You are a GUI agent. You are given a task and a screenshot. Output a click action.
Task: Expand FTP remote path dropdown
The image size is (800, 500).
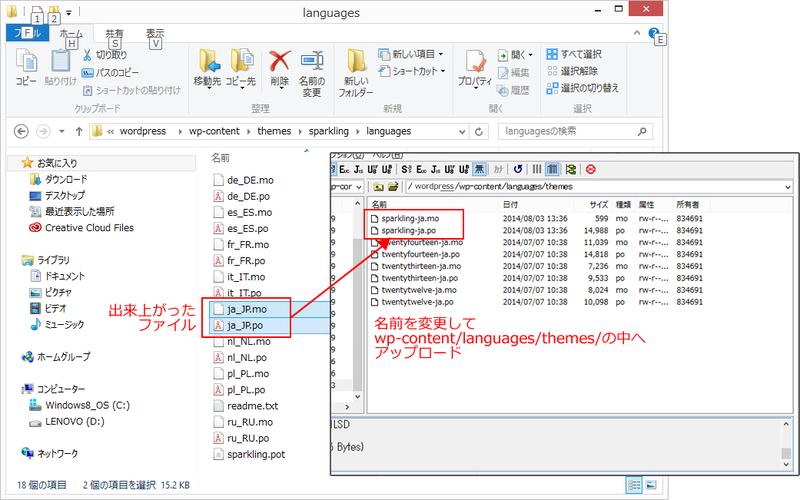[x=787, y=187]
